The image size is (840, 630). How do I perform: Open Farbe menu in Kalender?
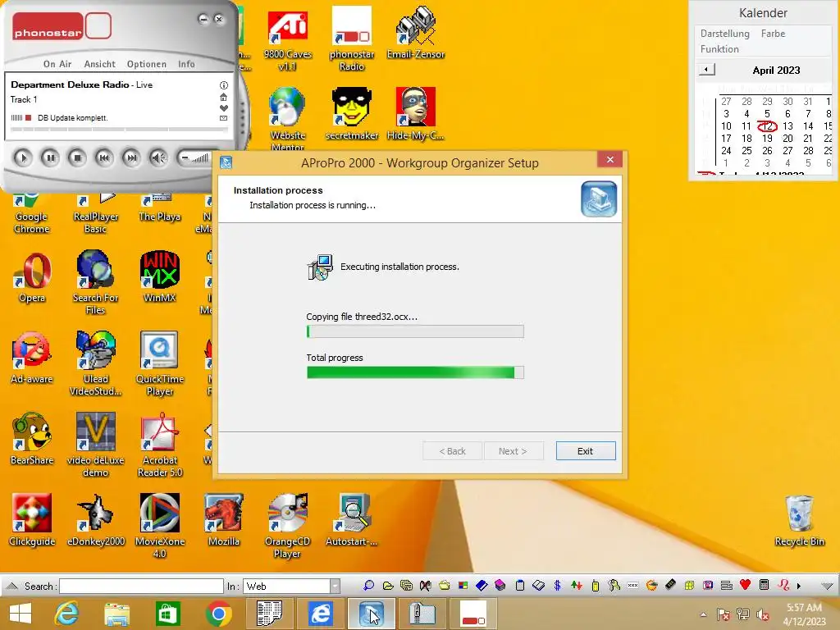[773, 33]
